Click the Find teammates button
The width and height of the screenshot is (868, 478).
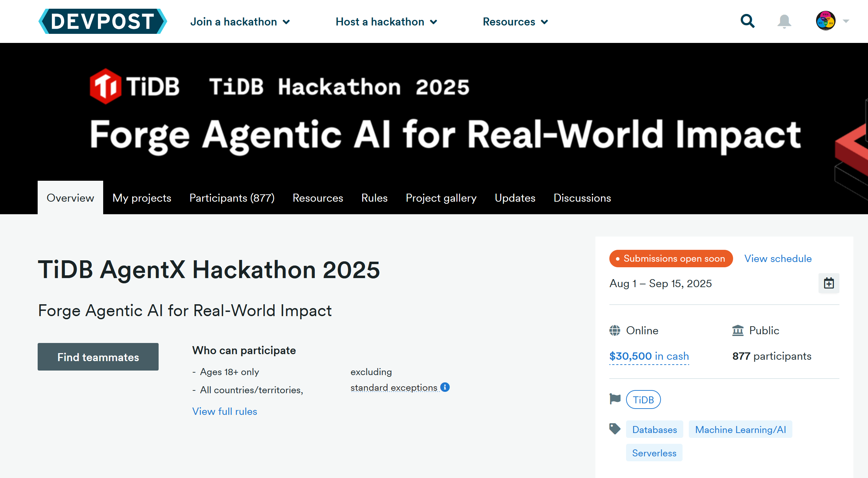[98, 357]
